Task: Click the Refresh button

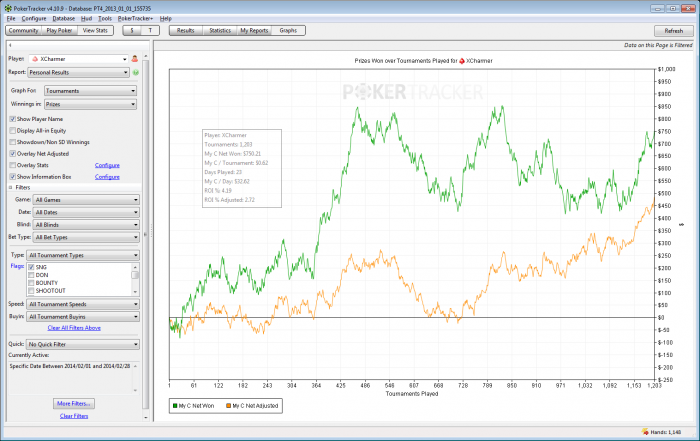Action: tap(674, 31)
